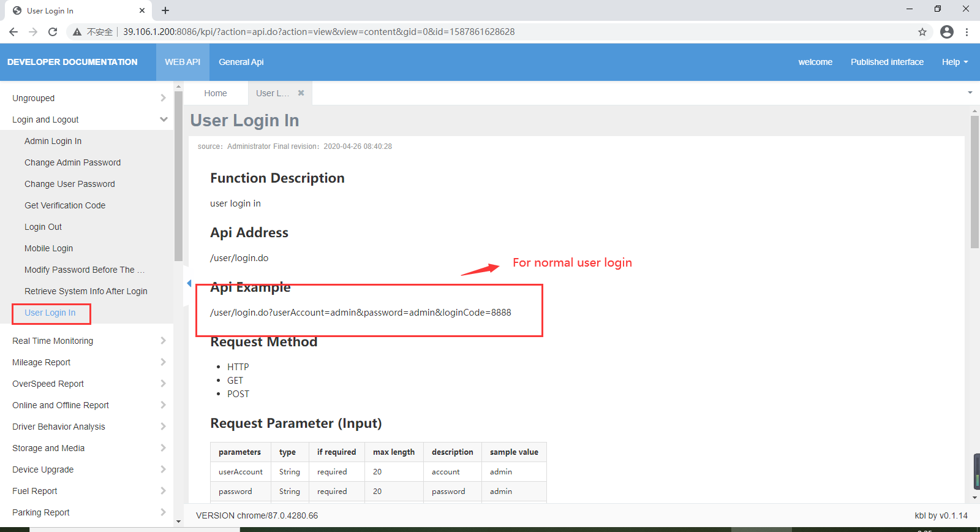This screenshot has width=980, height=532.
Task: Select User Login In in sidebar
Action: click(x=50, y=313)
